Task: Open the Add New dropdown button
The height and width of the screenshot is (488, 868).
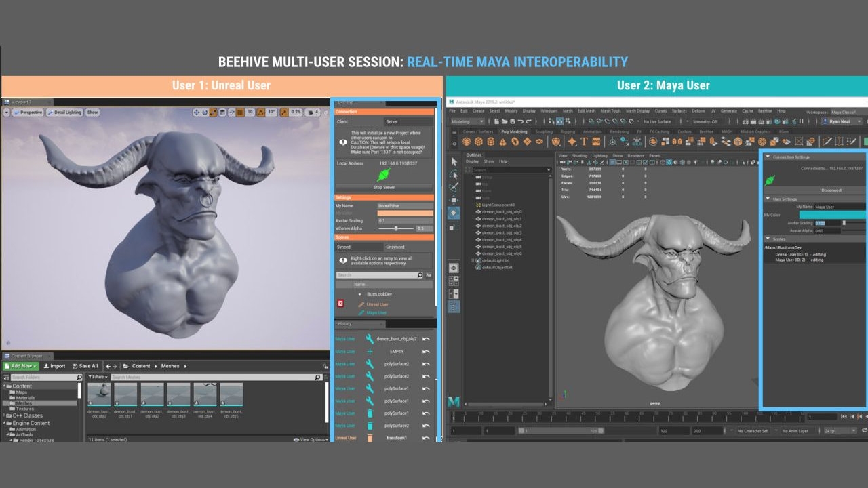Action: [x=20, y=366]
